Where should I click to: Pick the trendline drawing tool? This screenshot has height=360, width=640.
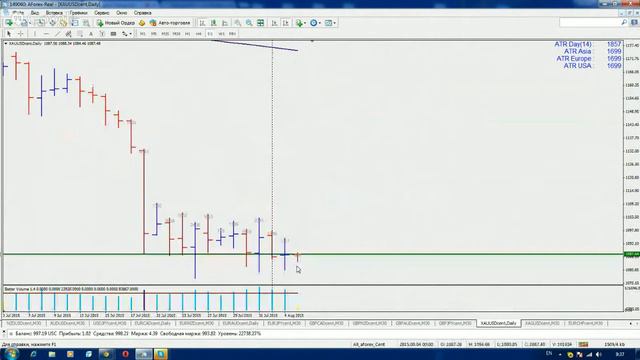pyautogui.click(x=57, y=34)
